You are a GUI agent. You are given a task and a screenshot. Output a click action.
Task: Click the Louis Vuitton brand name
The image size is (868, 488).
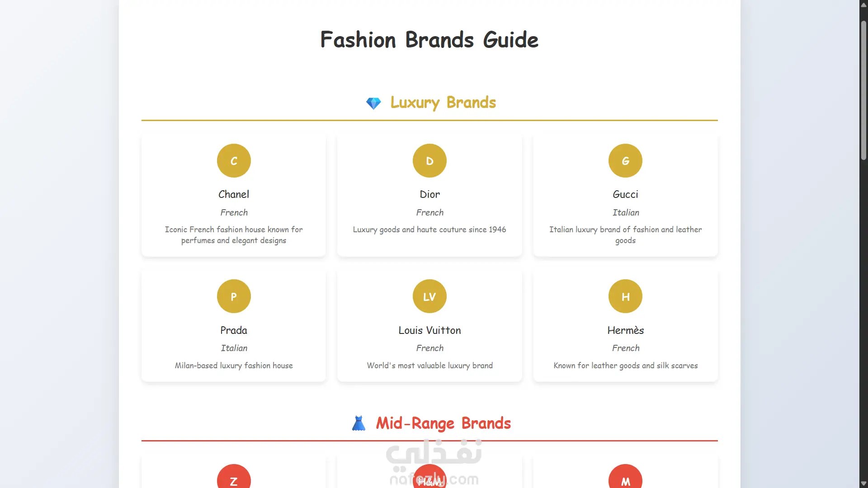429,330
